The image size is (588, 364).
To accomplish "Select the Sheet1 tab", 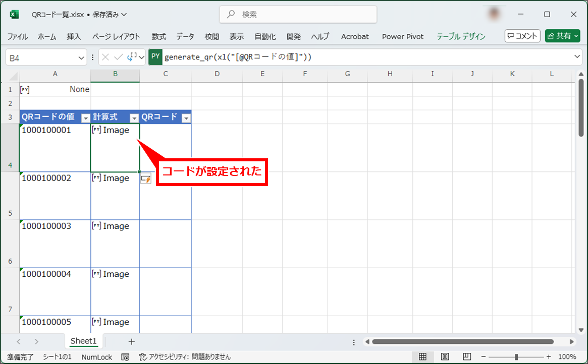I will click(x=83, y=341).
